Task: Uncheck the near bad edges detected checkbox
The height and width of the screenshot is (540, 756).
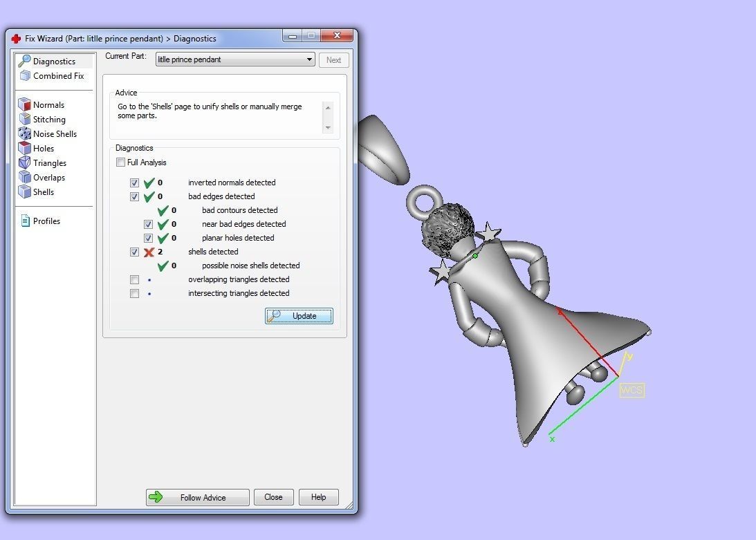Action: pos(149,224)
